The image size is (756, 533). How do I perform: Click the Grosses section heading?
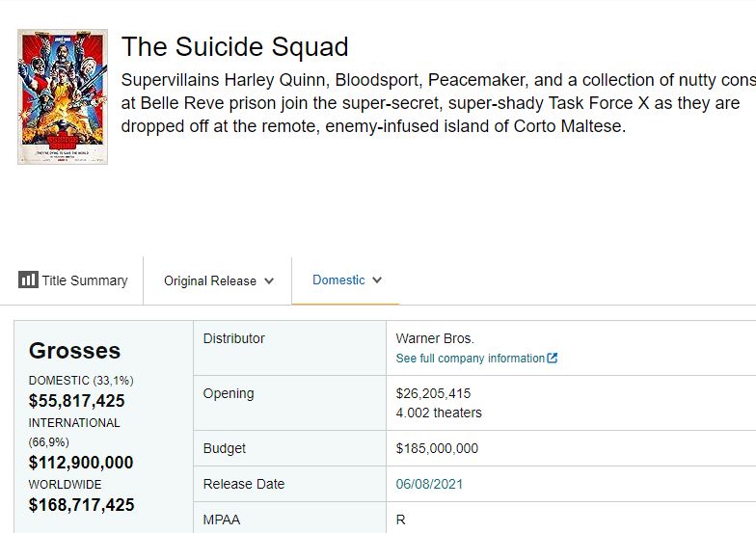pos(74,351)
